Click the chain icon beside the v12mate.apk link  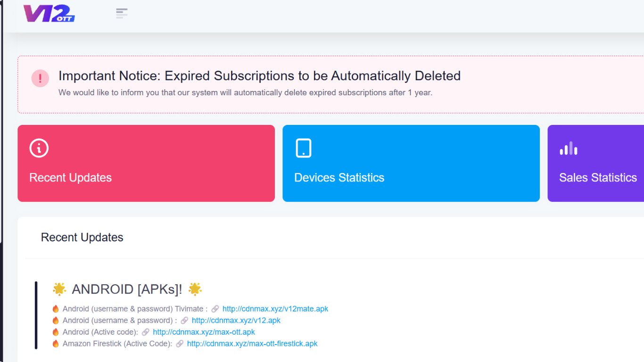(x=215, y=309)
